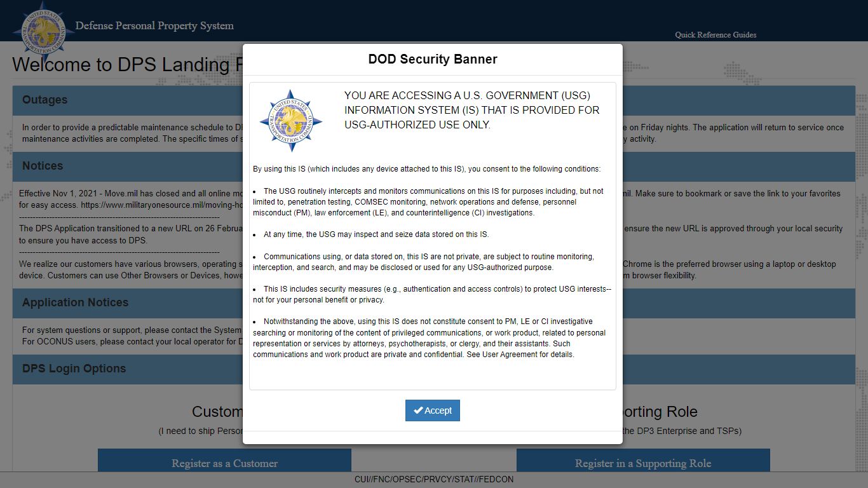The width and height of the screenshot is (868, 488).
Task: Click the 'Communications using, or data stored on' bullet
Action: [x=424, y=262]
